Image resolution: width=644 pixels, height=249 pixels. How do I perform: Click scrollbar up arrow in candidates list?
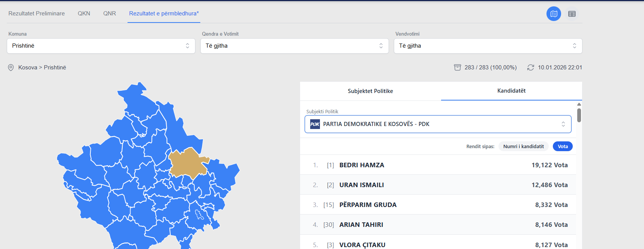pyautogui.click(x=579, y=104)
